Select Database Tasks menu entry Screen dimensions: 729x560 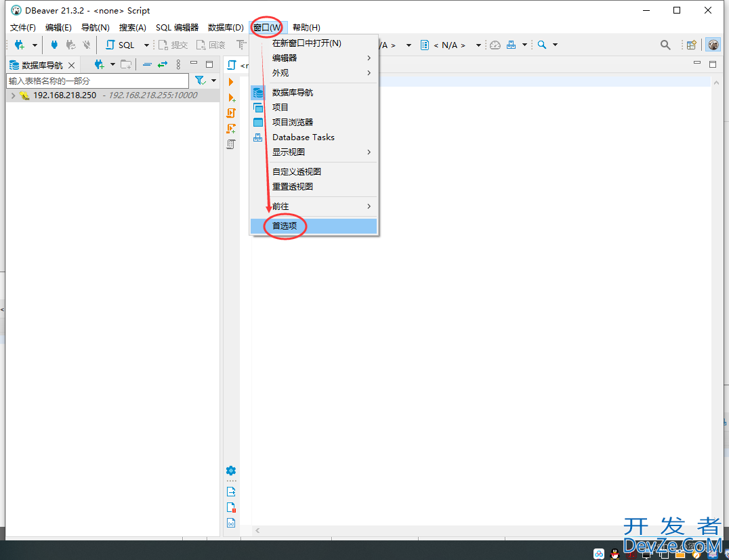tap(303, 137)
